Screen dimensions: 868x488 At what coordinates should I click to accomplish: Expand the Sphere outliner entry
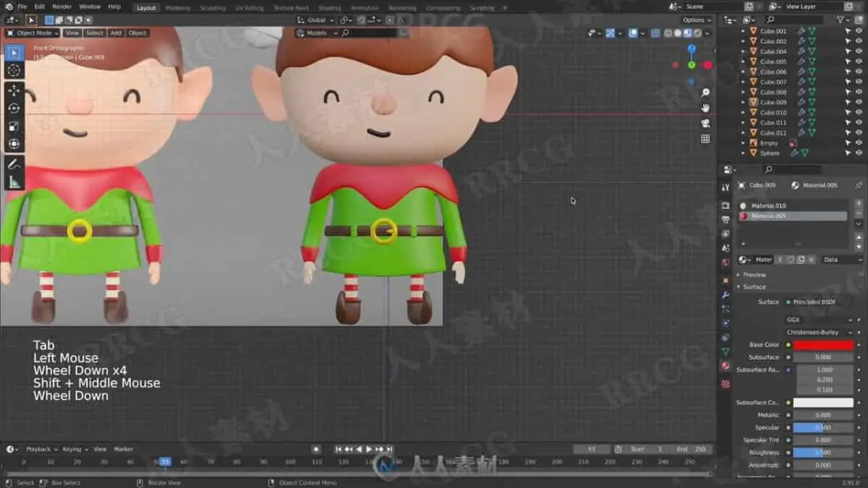point(743,153)
